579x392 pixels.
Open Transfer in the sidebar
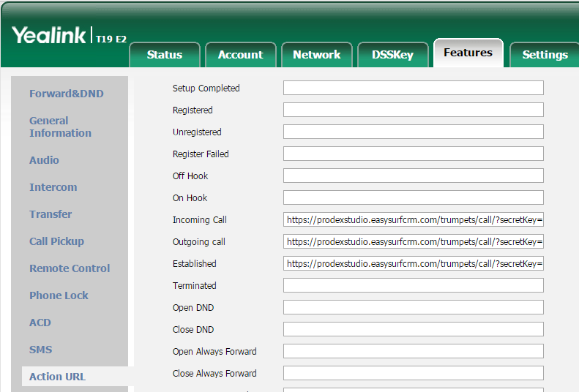click(51, 214)
